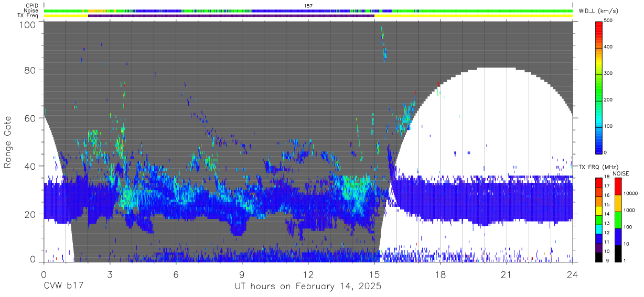
Task: Click the 21 tick on the UT axis
Action: 507,274
